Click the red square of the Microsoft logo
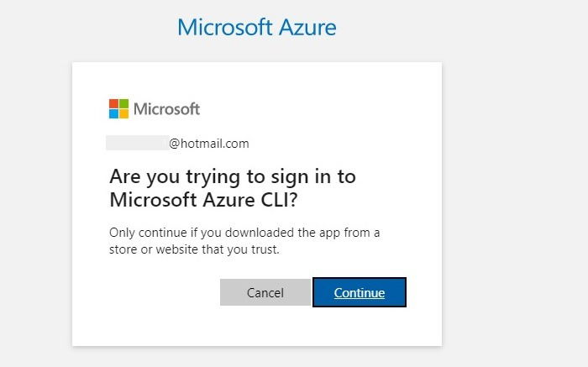588x367 pixels. [x=113, y=103]
